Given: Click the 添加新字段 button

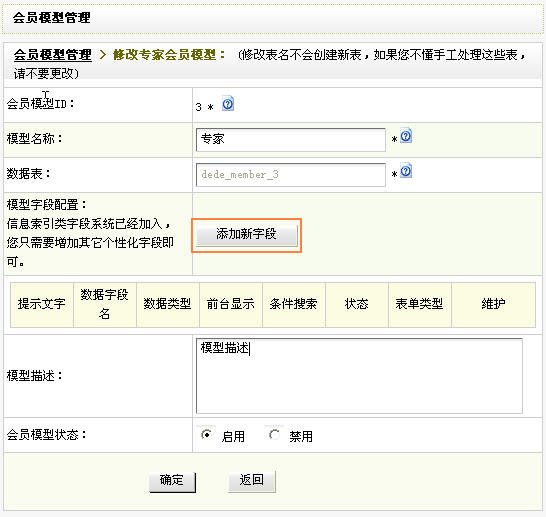Looking at the screenshot, I should (247, 235).
